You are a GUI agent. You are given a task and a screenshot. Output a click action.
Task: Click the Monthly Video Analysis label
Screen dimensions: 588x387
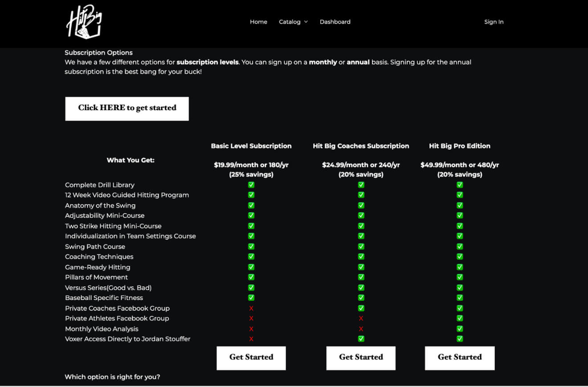coord(102,329)
